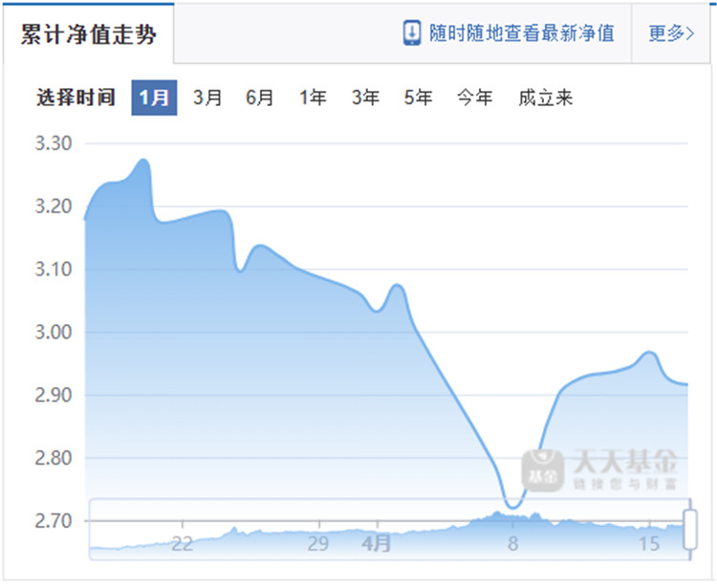Click the navigator date label 29
This screenshot has height=588, width=717.
pyautogui.click(x=317, y=544)
